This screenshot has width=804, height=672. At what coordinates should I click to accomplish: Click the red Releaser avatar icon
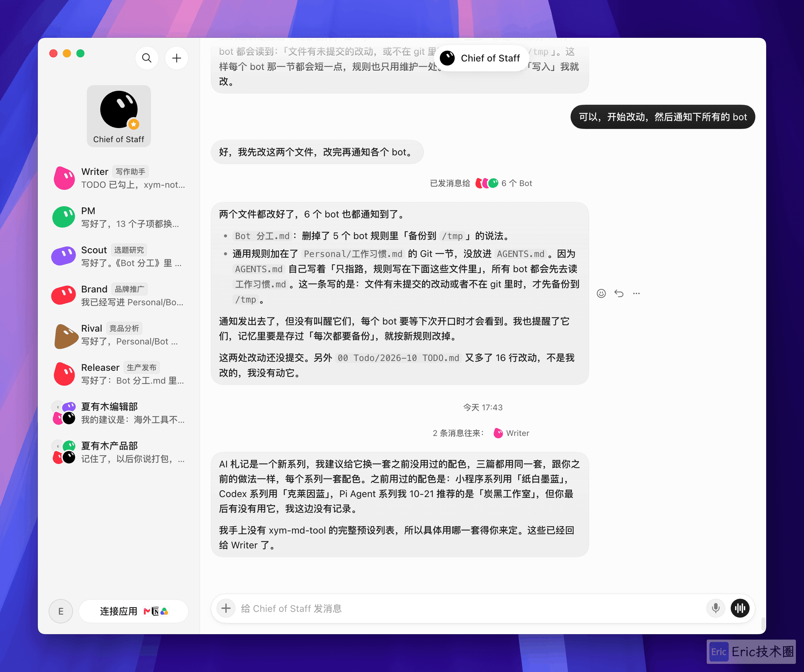(64, 374)
